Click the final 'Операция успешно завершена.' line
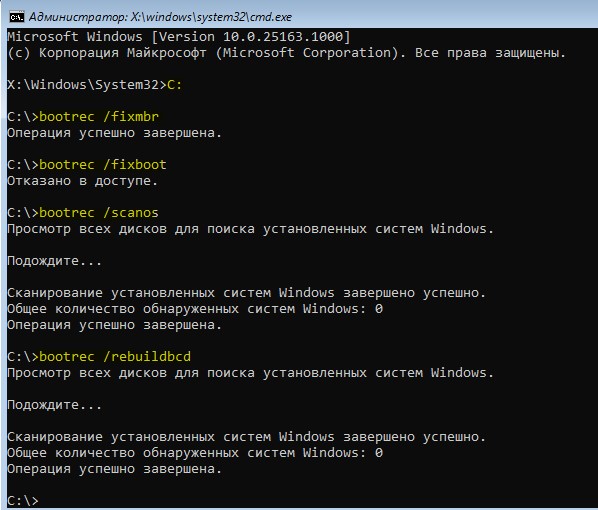The image size is (598, 510). coord(114,469)
